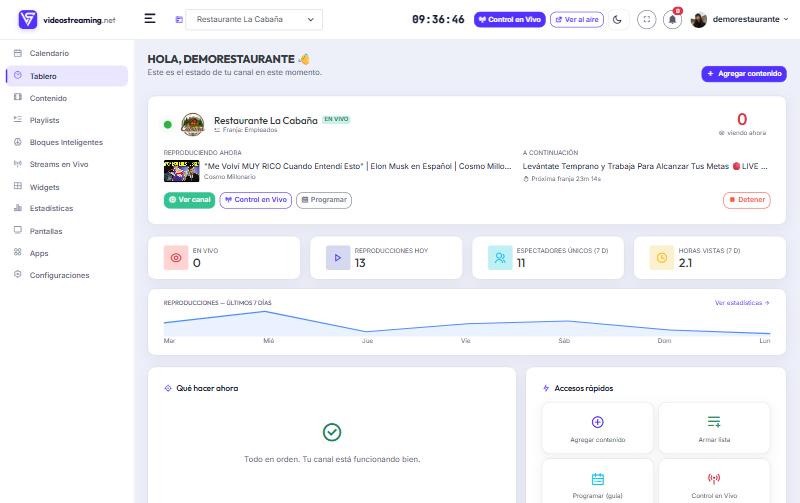Image resolution: width=800 pixels, height=503 pixels.
Task: Click the Mié peak on the reproducciones chart
Action: 264,312
